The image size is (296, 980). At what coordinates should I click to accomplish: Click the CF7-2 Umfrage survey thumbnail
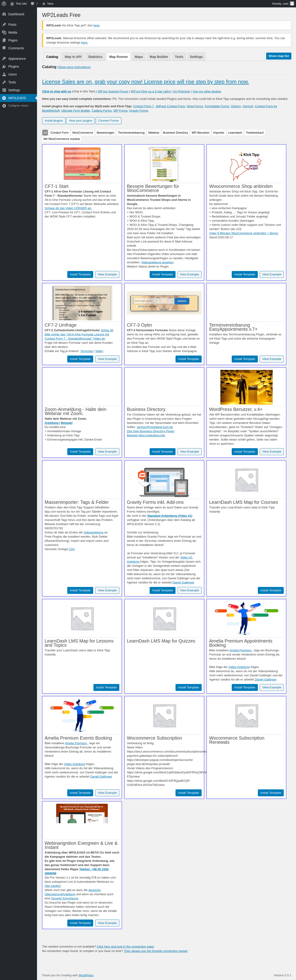click(x=82, y=303)
